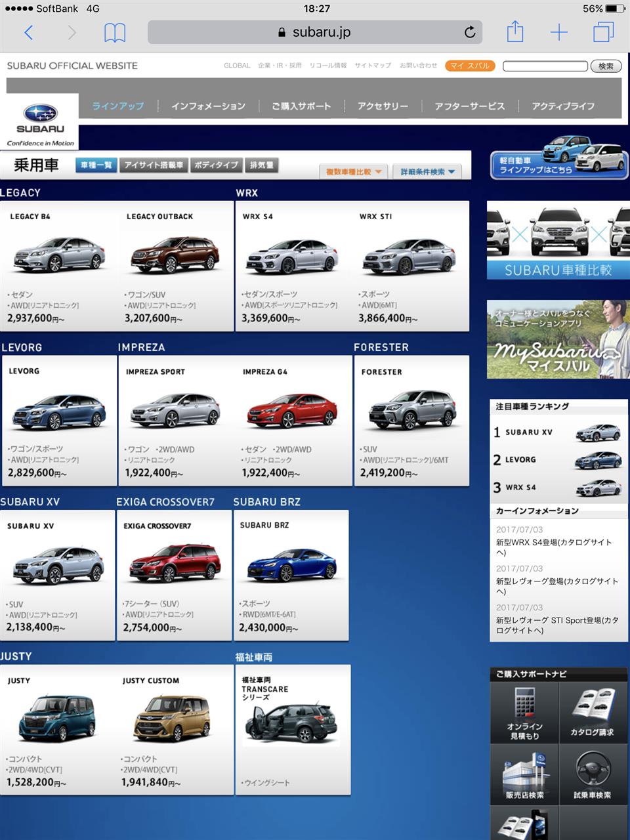Open the 福祉車両 Transcare series card
The height and width of the screenshot is (840, 630).
tap(293, 730)
